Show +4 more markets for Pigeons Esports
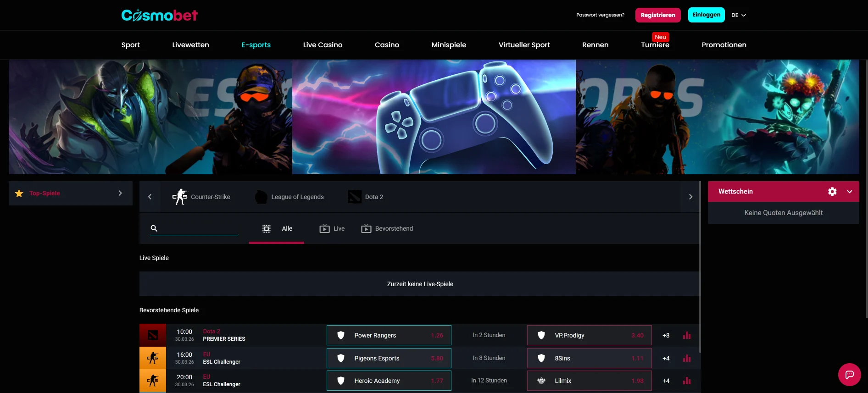 666,358
